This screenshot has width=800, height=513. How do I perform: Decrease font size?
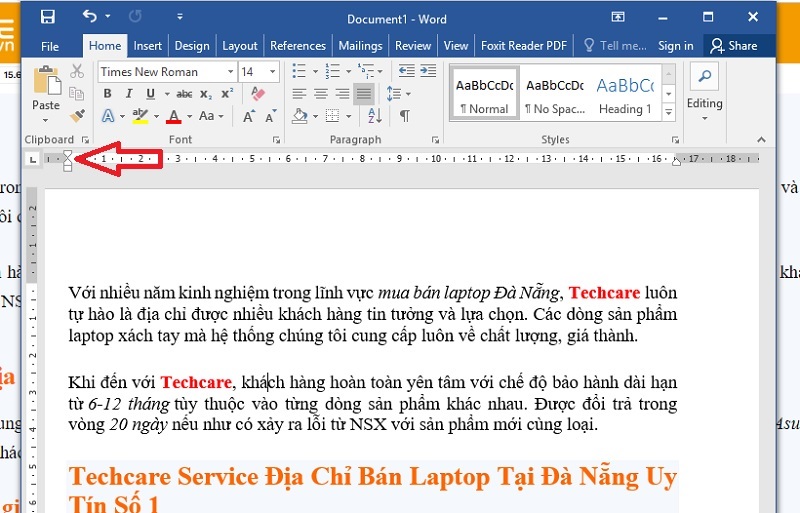(270, 116)
